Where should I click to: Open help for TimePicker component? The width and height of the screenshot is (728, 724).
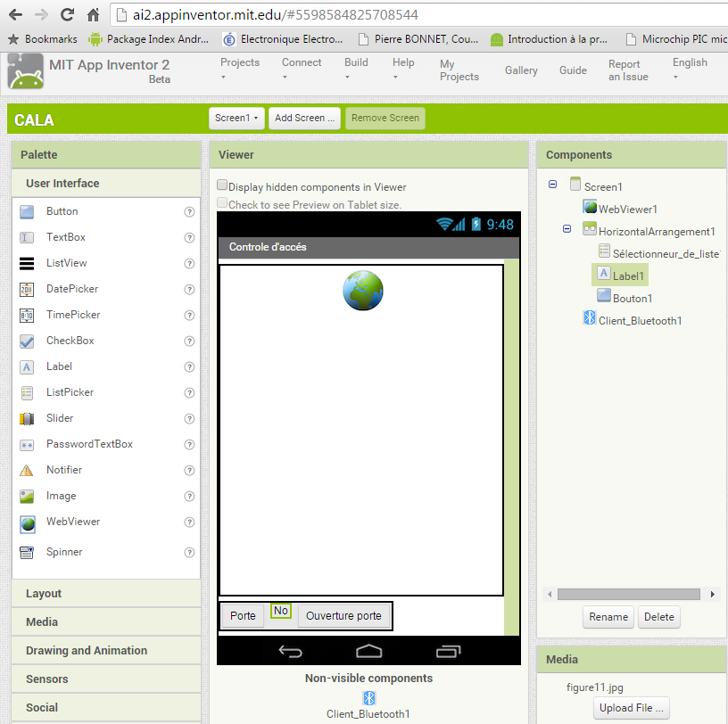189,315
